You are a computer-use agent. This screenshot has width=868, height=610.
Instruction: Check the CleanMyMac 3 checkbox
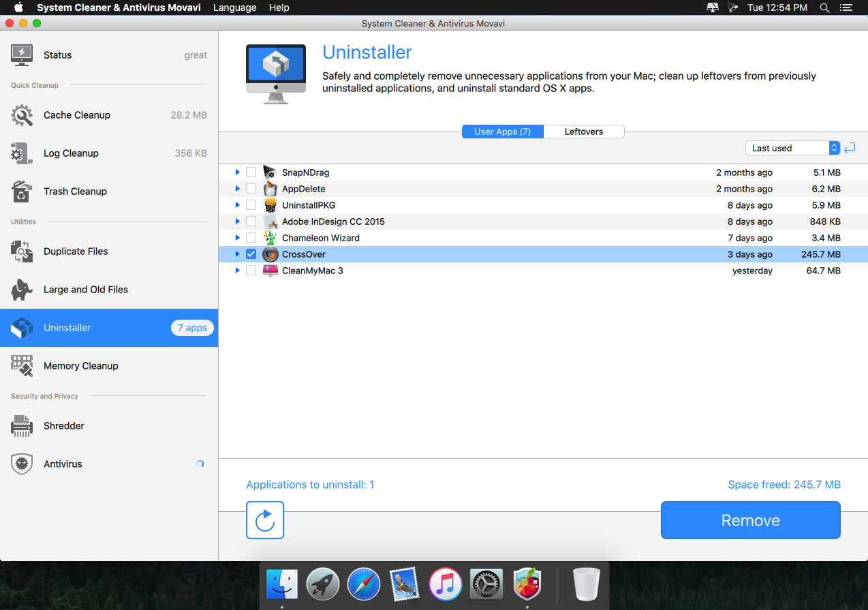tap(251, 271)
